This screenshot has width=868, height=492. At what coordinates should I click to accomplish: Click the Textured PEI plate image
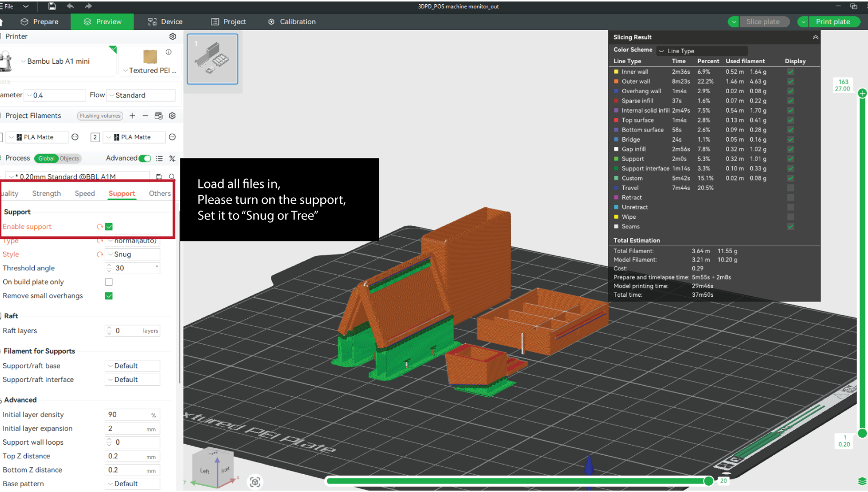150,56
